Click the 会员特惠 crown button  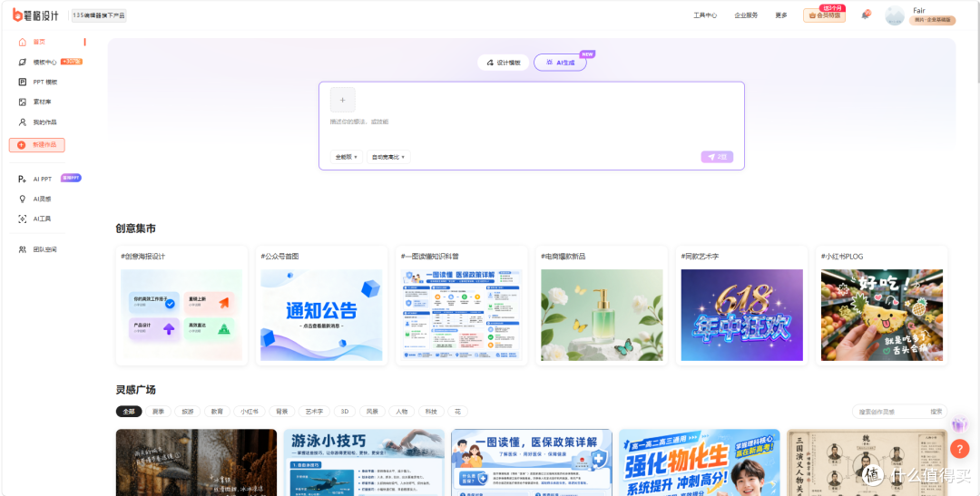[x=824, y=15]
